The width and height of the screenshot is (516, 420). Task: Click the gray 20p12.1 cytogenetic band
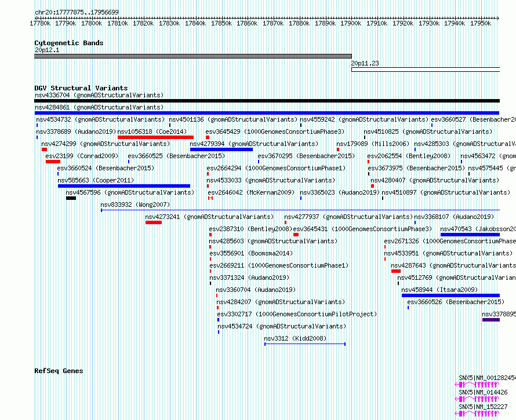193,56
